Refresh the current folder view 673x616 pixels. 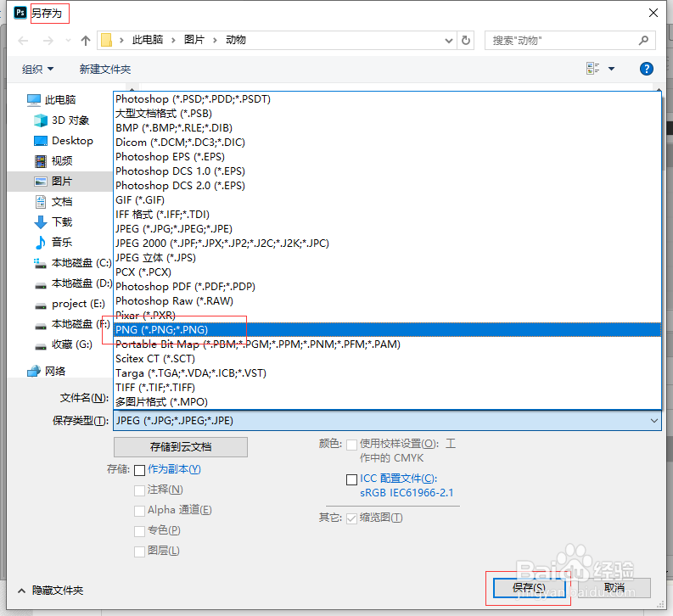[x=466, y=41]
